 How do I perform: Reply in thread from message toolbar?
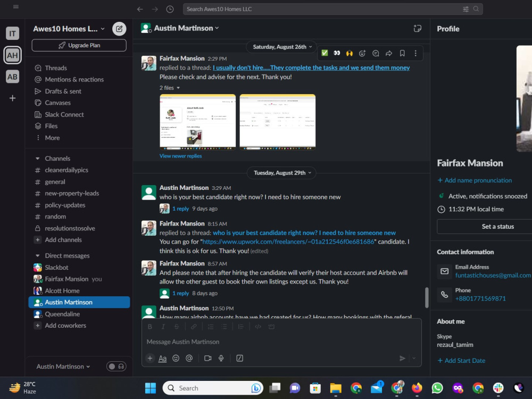(x=376, y=53)
